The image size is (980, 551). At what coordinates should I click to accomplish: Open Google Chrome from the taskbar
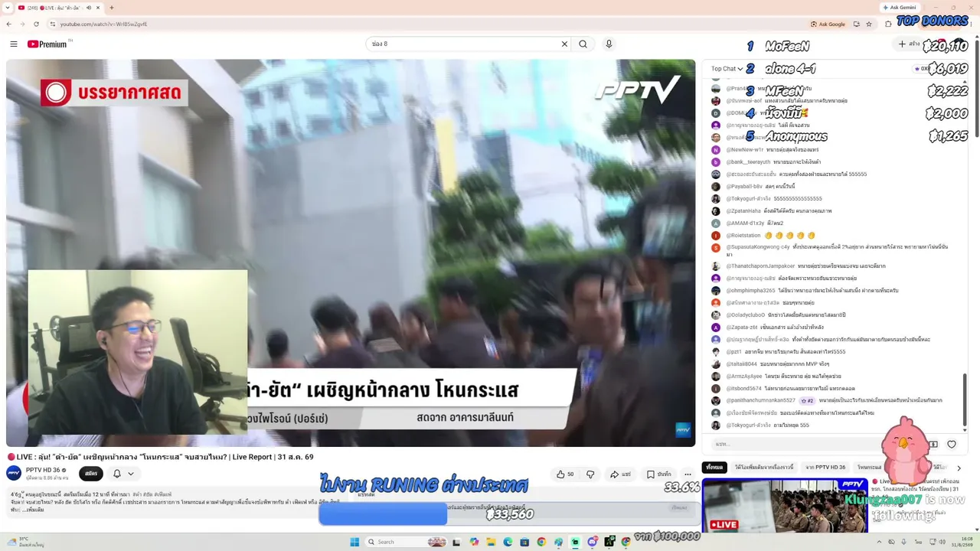(x=541, y=542)
